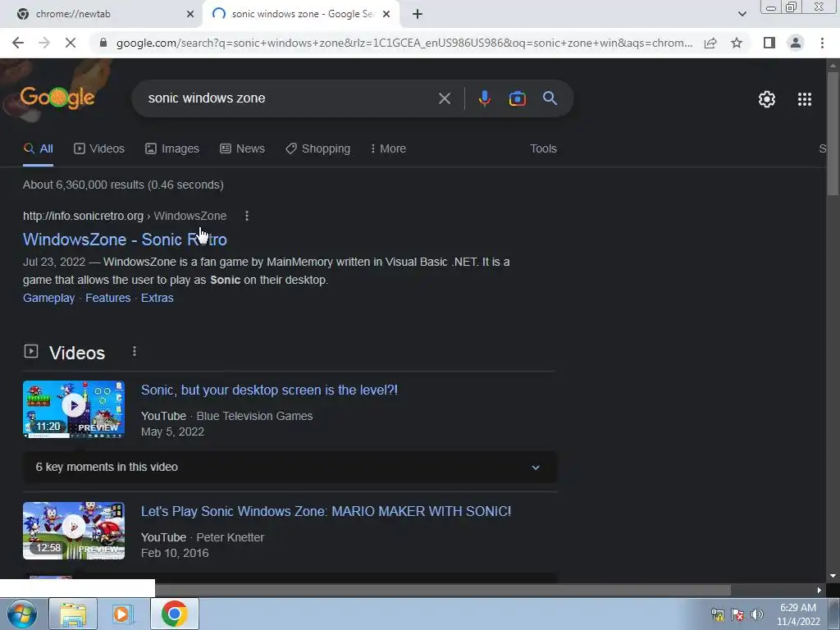Switch to Videos results tab

tap(99, 148)
